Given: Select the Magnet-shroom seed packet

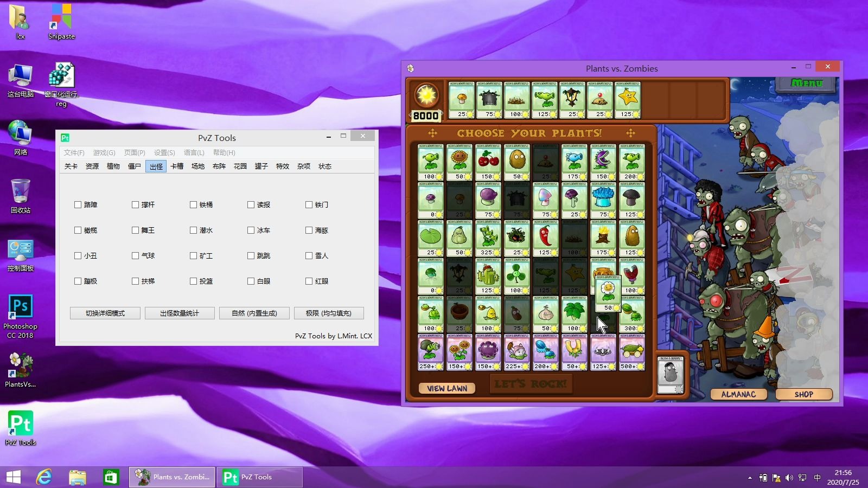Looking at the screenshot, I should (x=633, y=276).
